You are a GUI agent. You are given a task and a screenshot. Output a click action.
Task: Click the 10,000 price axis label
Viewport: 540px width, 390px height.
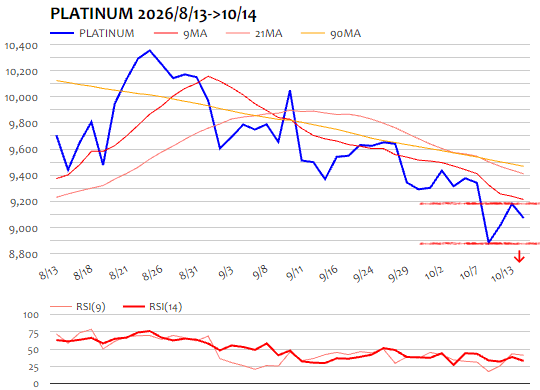21,98
